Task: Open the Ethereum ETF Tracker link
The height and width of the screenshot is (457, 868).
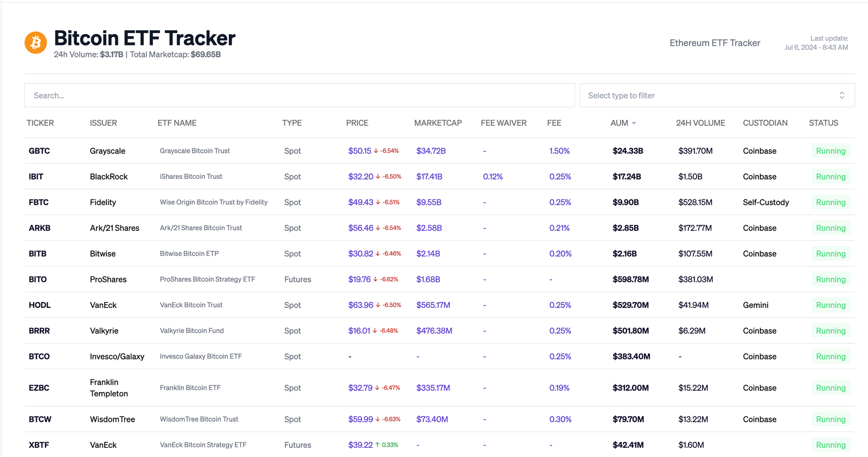Action: [x=714, y=43]
